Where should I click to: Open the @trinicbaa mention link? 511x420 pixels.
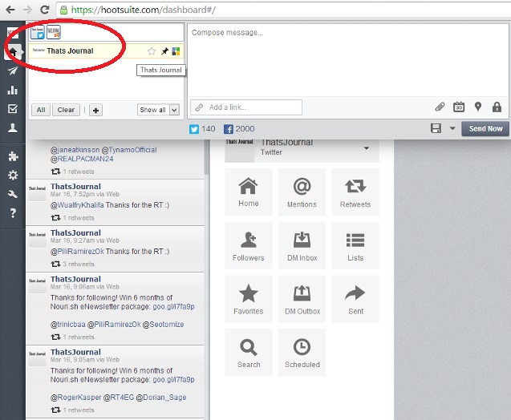tap(67, 325)
